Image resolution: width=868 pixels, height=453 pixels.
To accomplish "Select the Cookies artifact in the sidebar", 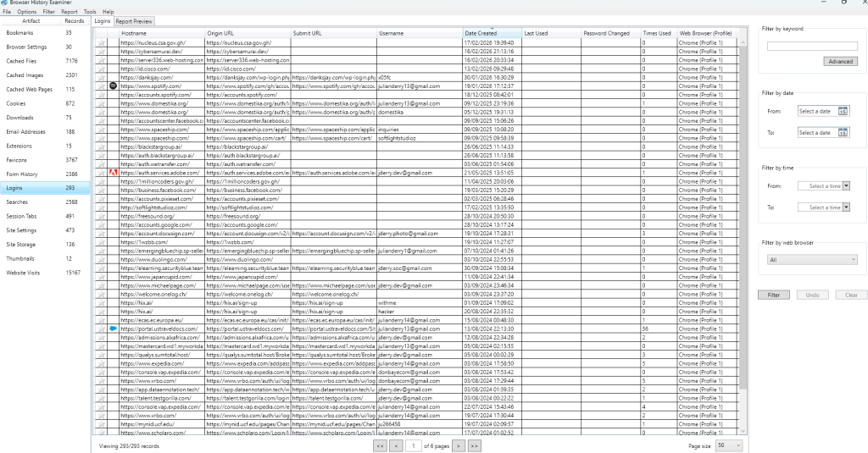I will point(17,102).
